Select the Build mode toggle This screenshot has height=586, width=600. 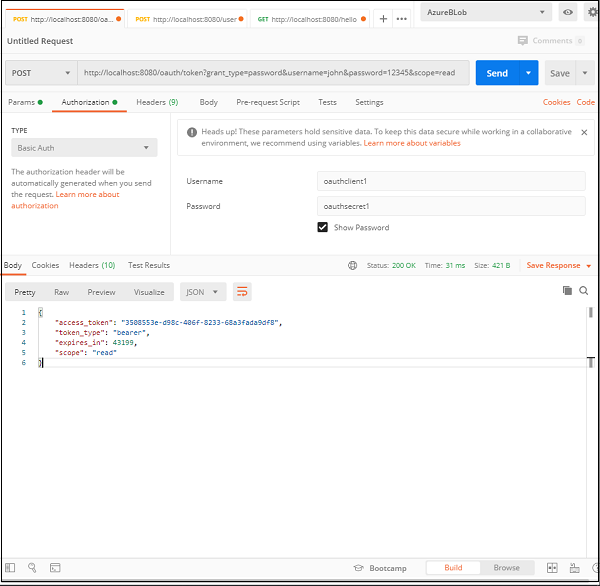click(x=453, y=568)
